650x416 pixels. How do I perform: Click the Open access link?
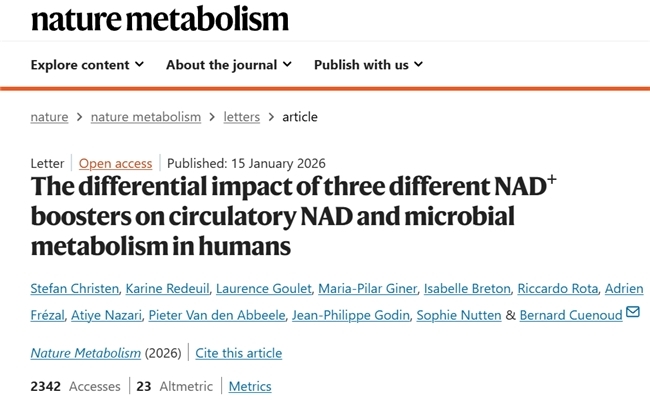tap(116, 163)
